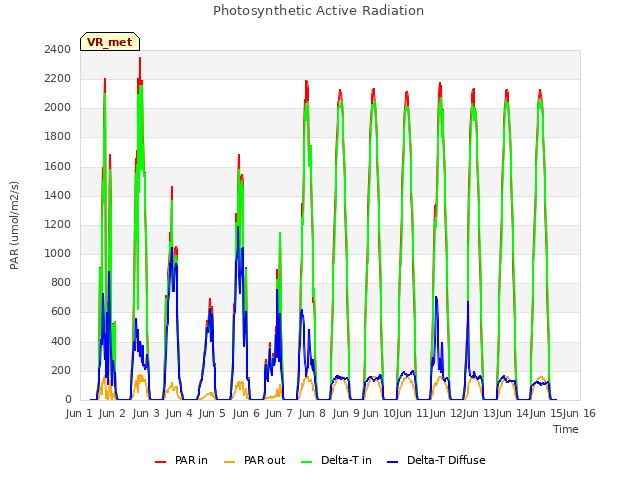This screenshot has width=640, height=480.
Task: Click the Jun 12 x-axis tick label
Action: tap(446, 413)
